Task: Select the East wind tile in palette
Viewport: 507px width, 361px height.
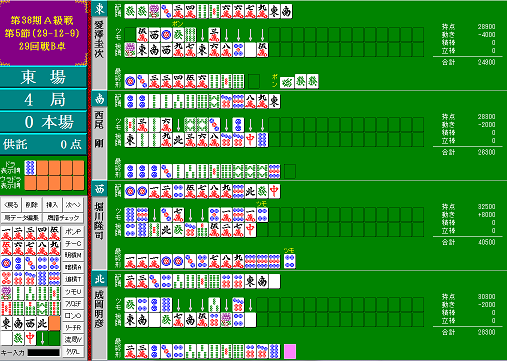Action: 6,323
